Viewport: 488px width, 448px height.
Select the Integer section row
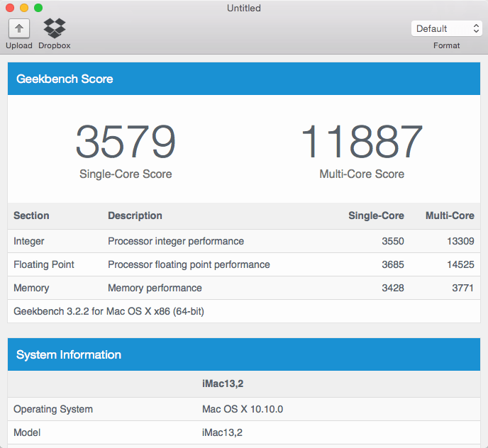(x=244, y=241)
